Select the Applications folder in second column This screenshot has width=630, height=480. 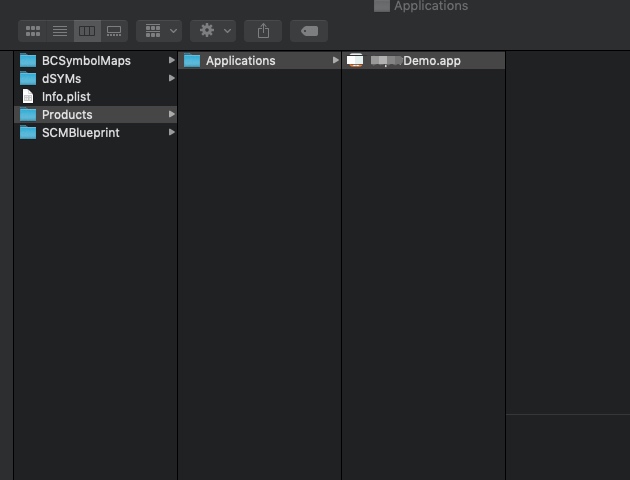pos(240,61)
